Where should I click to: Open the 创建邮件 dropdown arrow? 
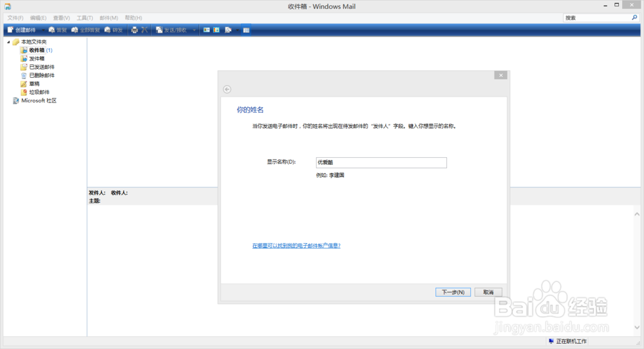43,30
